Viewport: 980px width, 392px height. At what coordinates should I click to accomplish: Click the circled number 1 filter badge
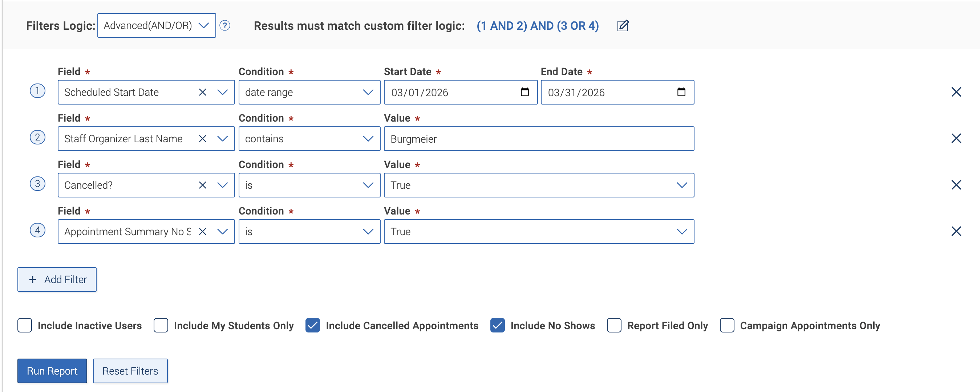point(37,91)
